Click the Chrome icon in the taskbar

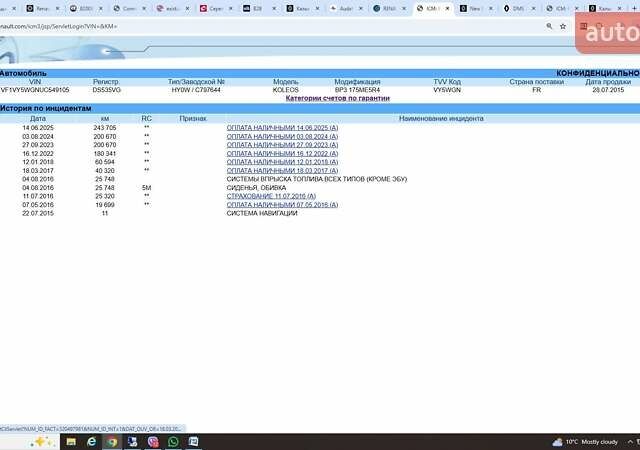pyautogui.click(x=112, y=441)
